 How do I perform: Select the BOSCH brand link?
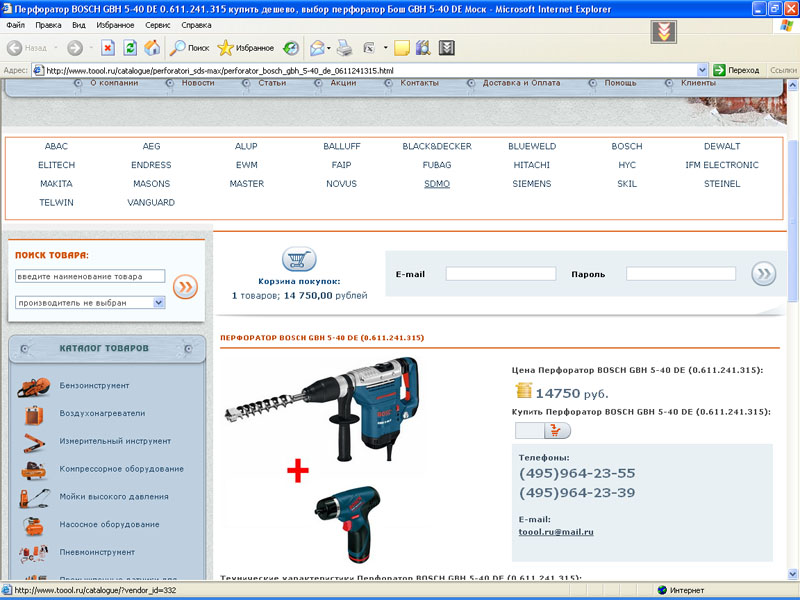tap(627, 146)
